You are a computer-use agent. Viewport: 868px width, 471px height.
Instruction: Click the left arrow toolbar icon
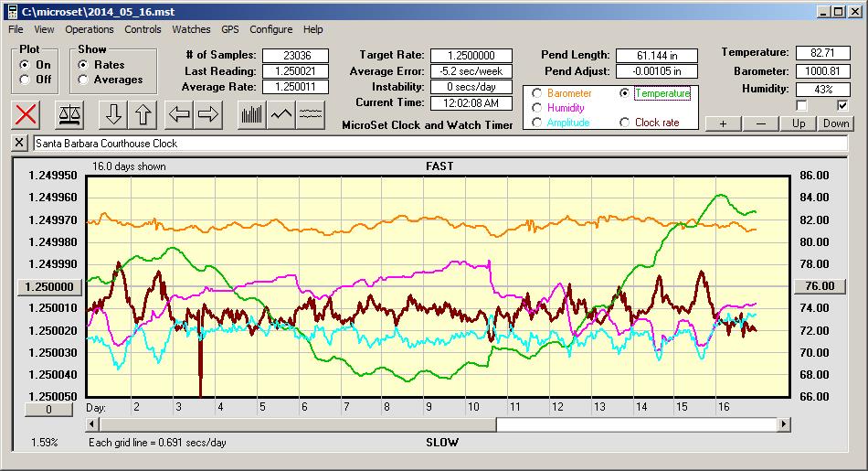click(x=179, y=114)
